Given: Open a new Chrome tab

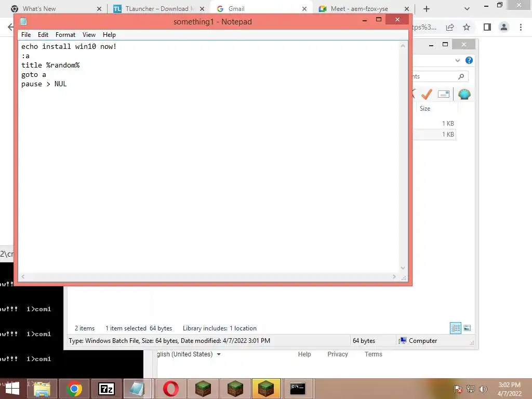Looking at the screenshot, I should [427, 9].
